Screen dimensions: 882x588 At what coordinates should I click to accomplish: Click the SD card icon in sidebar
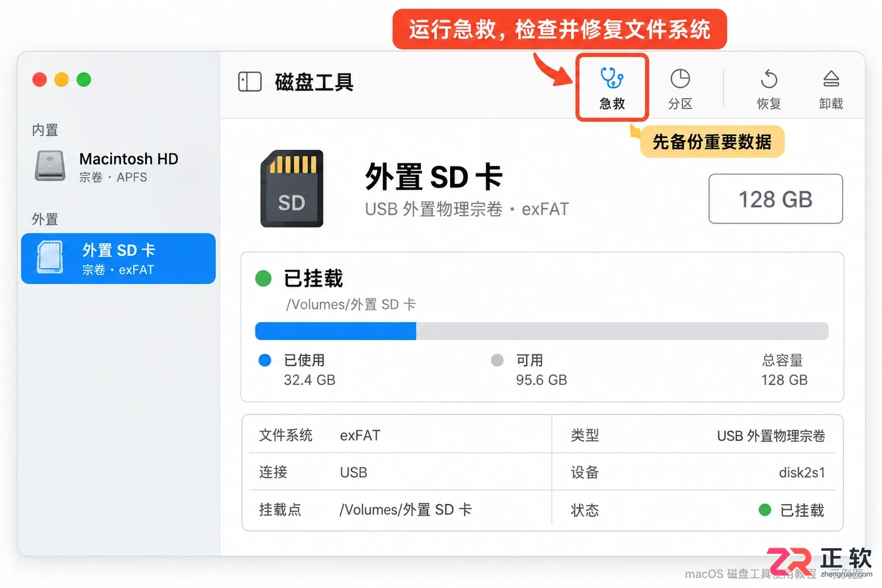(x=50, y=257)
